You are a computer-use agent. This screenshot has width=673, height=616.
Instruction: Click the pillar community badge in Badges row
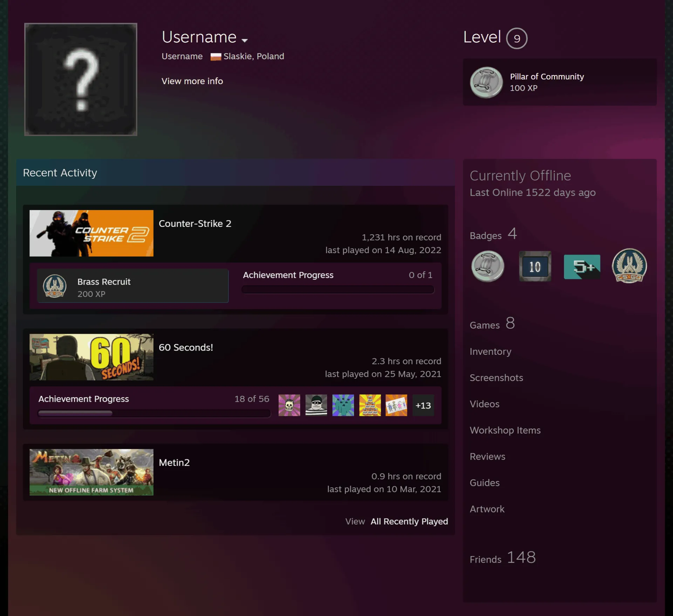click(x=488, y=266)
